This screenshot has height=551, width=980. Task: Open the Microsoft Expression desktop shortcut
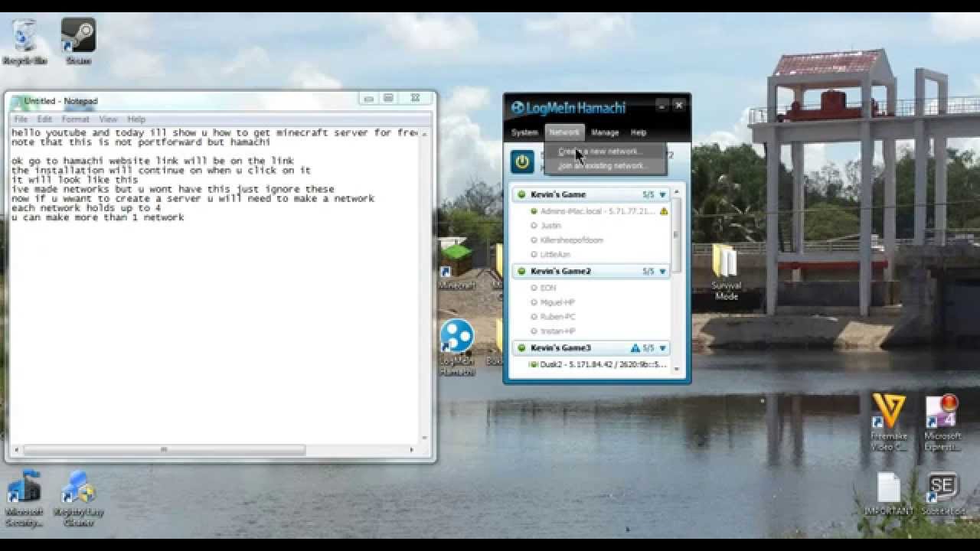click(x=942, y=422)
